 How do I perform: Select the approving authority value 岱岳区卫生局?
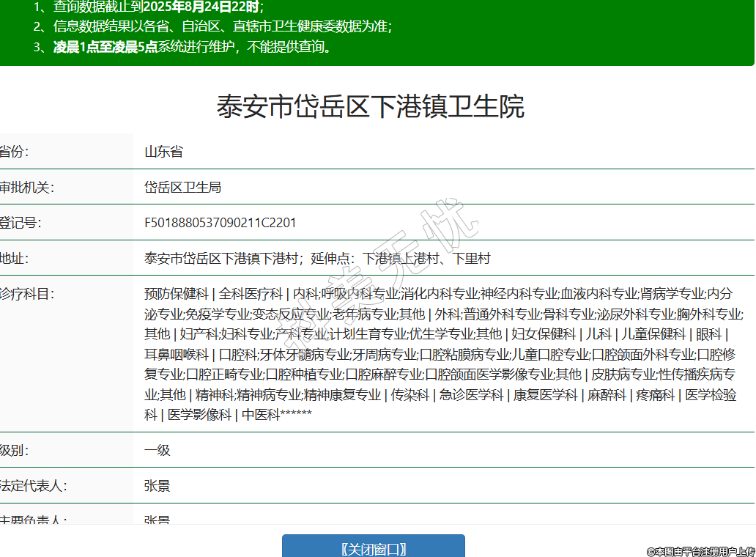182,188
